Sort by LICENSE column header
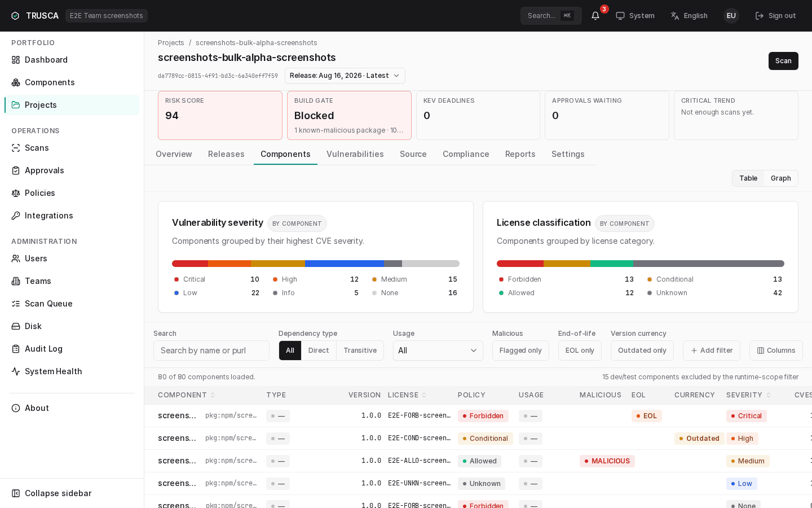The height and width of the screenshot is (508, 812). coord(407,395)
